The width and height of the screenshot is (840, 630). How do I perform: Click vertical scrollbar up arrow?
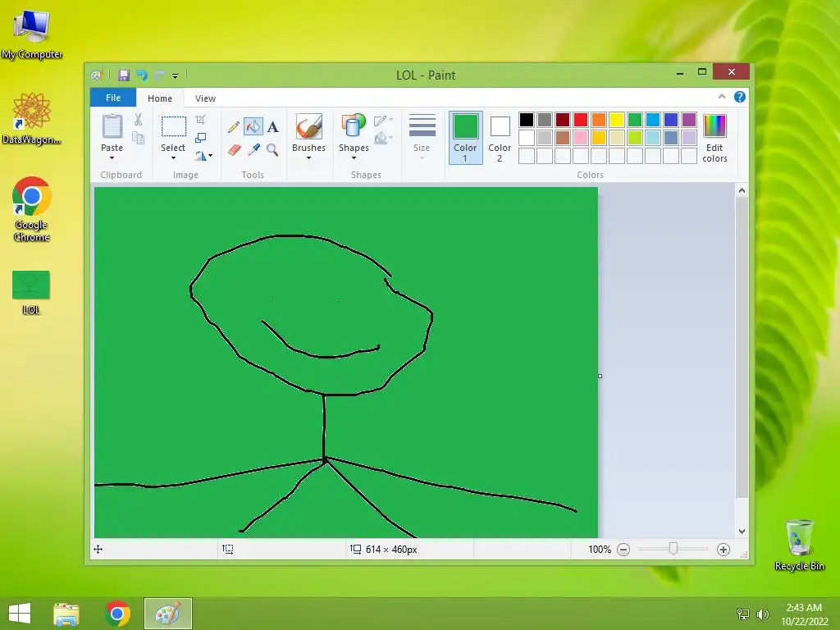click(x=742, y=190)
